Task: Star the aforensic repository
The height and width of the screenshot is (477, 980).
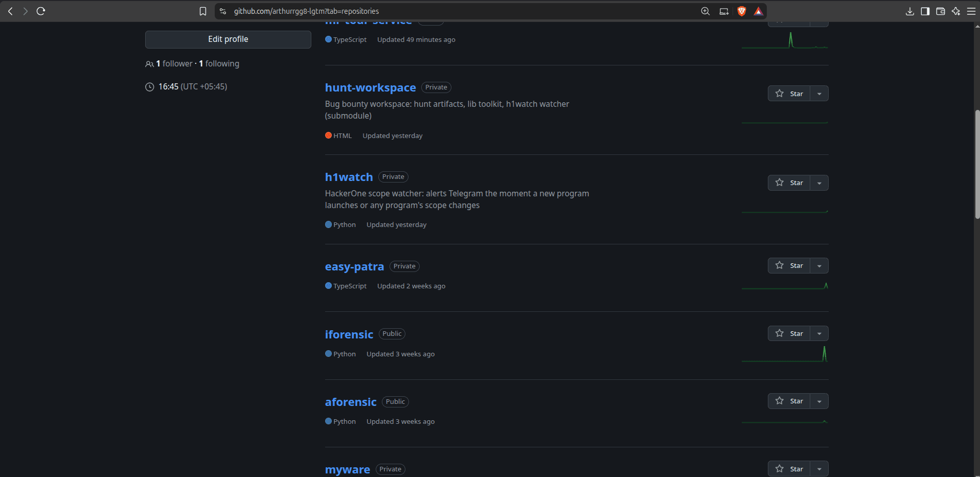Action: click(x=789, y=401)
